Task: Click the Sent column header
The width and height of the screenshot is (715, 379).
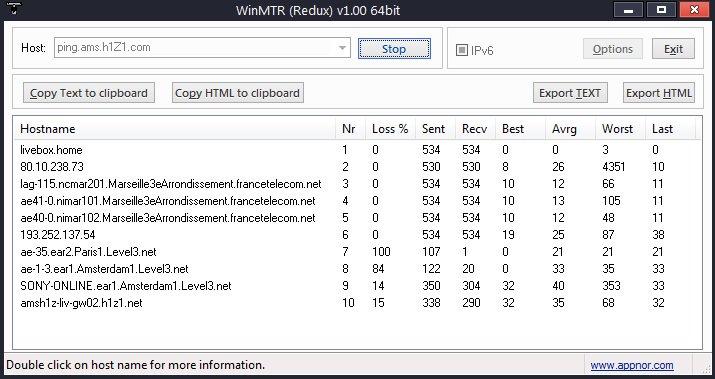Action: 435,129
